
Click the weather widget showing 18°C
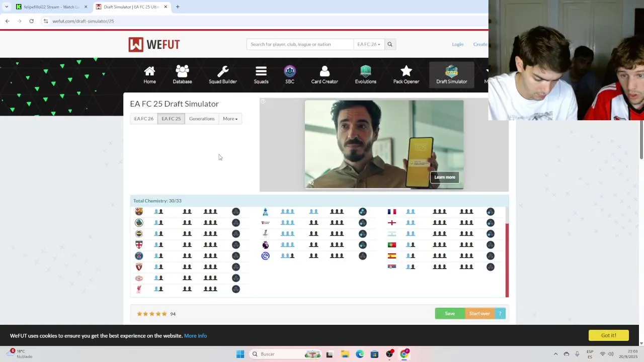pyautogui.click(x=20, y=354)
